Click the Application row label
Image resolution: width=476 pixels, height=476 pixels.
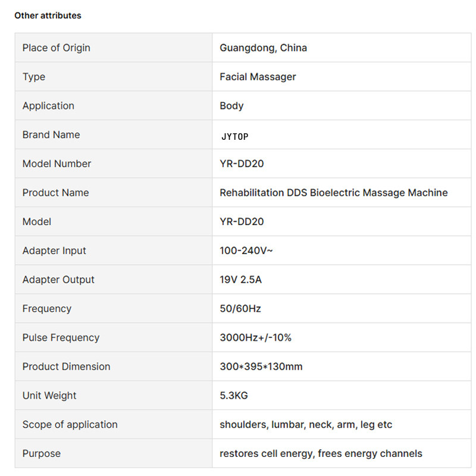pos(48,106)
